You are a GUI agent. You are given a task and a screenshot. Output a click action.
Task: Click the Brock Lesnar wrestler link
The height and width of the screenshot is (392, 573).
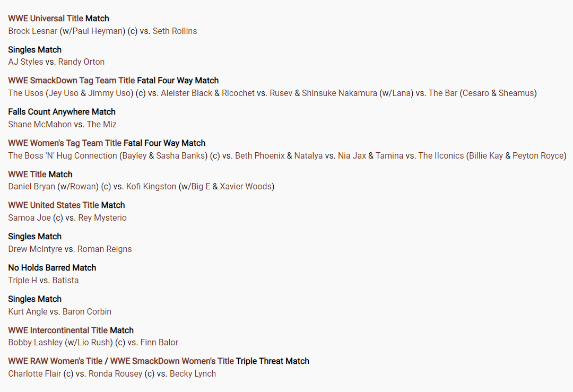[x=33, y=31]
